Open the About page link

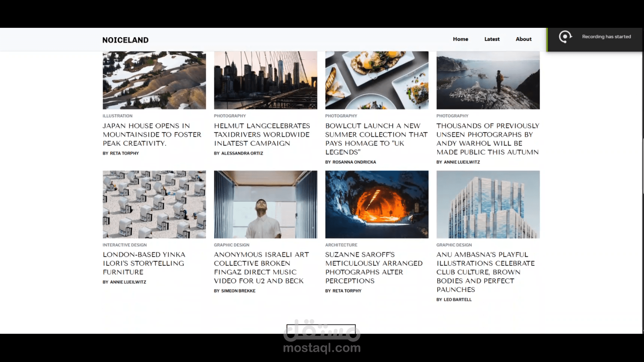click(523, 39)
